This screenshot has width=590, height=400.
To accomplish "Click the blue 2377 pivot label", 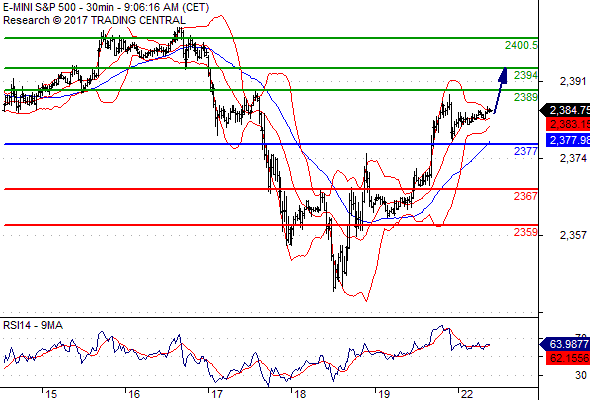I will [x=526, y=151].
